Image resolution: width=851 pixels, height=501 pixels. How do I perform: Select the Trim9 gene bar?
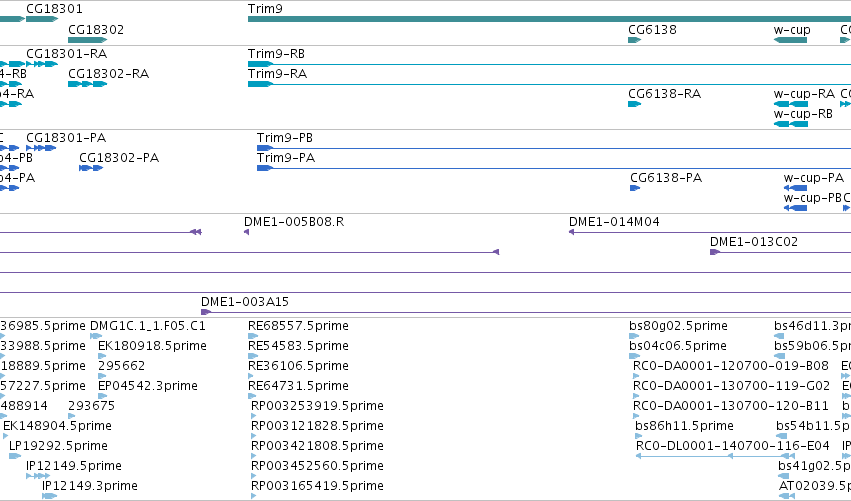[x=549, y=19]
